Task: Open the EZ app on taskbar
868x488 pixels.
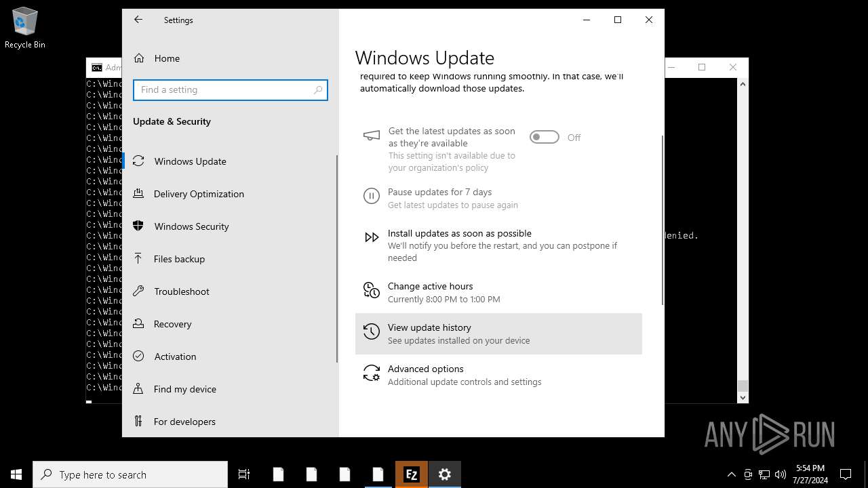Action: tap(412, 474)
